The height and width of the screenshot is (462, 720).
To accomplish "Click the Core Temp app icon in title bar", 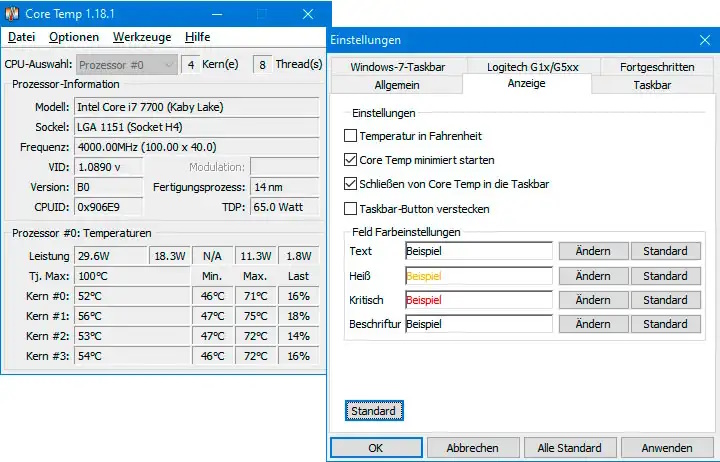I will coord(12,14).
